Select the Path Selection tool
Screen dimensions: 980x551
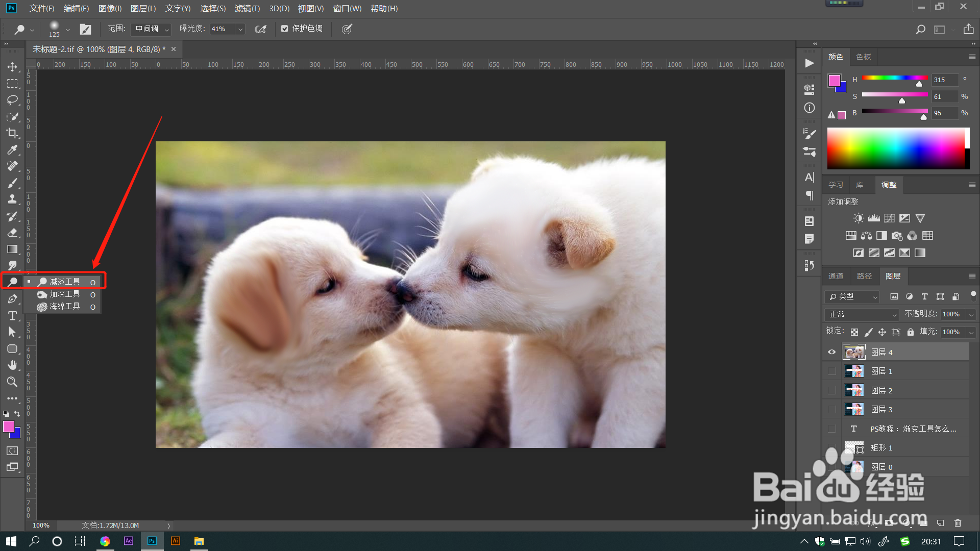[12, 332]
